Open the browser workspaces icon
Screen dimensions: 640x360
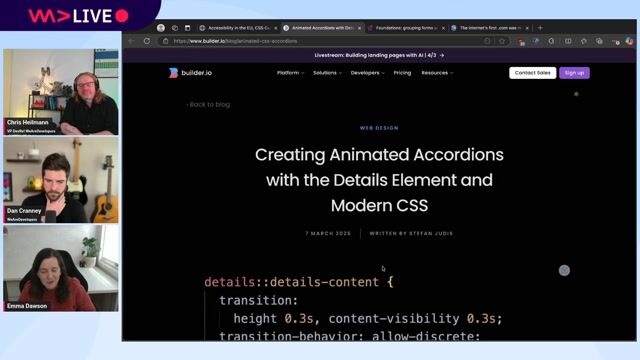click(x=175, y=28)
